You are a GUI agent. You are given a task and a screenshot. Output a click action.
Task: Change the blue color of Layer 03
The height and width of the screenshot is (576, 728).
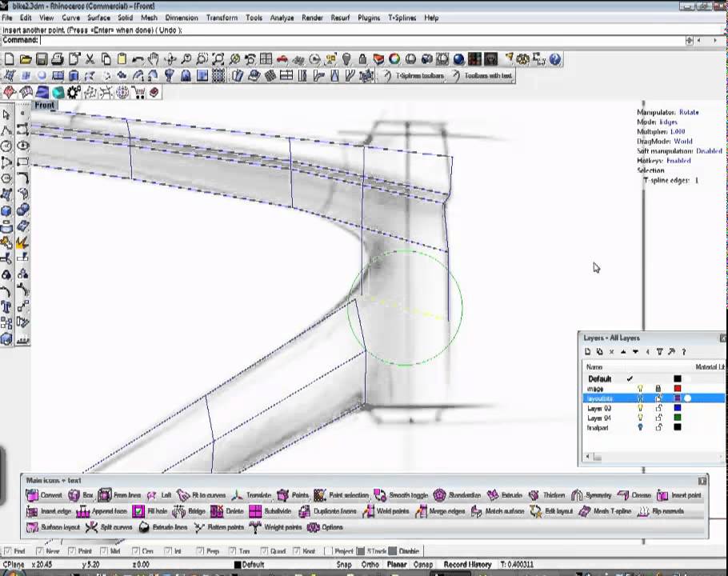coord(678,408)
